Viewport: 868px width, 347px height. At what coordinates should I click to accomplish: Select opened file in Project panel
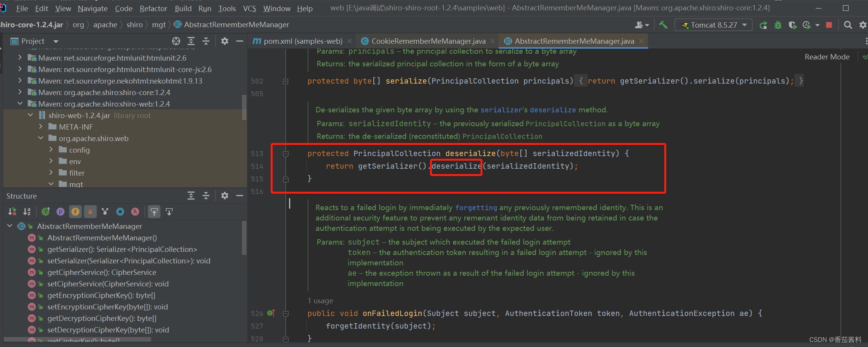176,41
